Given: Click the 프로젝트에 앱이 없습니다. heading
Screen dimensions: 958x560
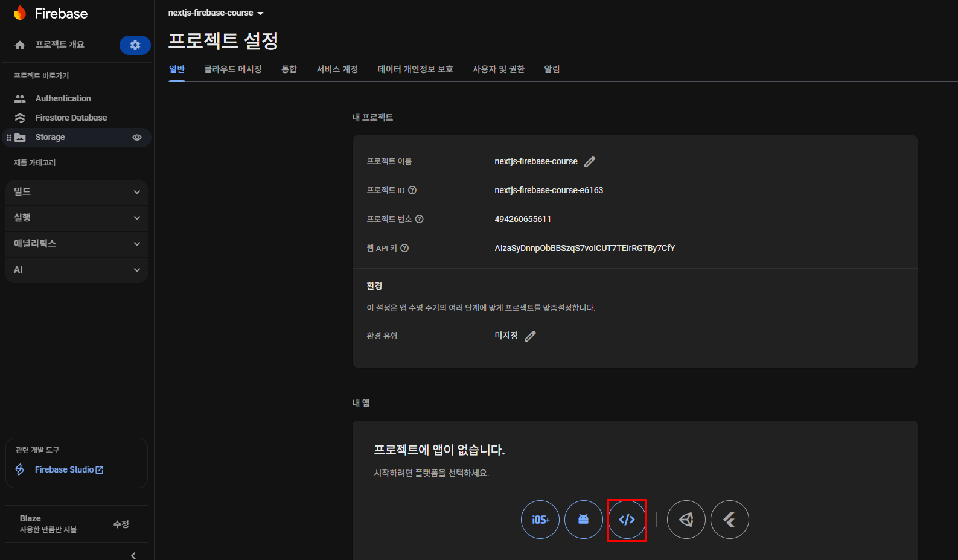Looking at the screenshot, I should tap(439, 450).
